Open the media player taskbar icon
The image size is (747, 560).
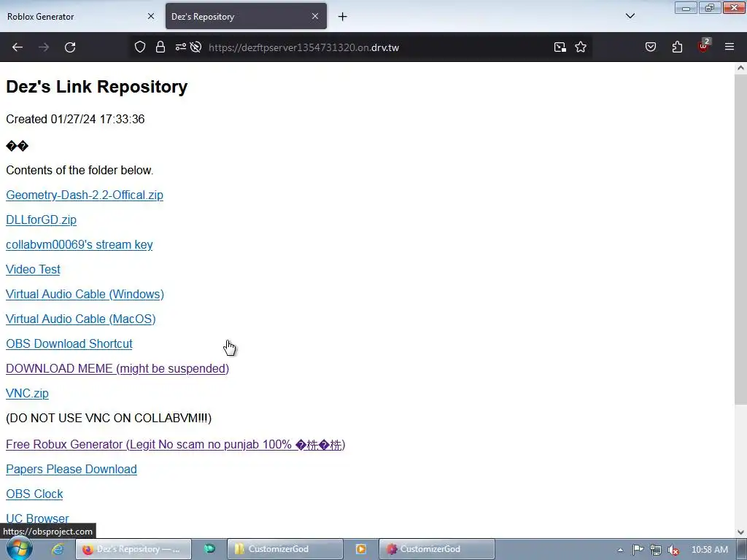pyautogui.click(x=361, y=549)
